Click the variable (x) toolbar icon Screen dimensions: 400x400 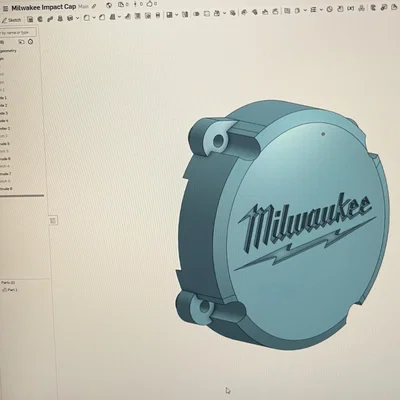click(350, 8)
